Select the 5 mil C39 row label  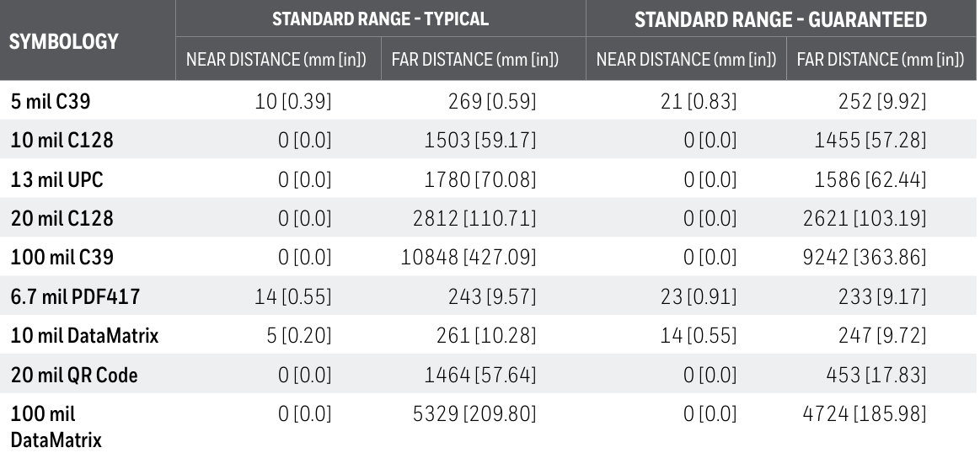(50, 101)
